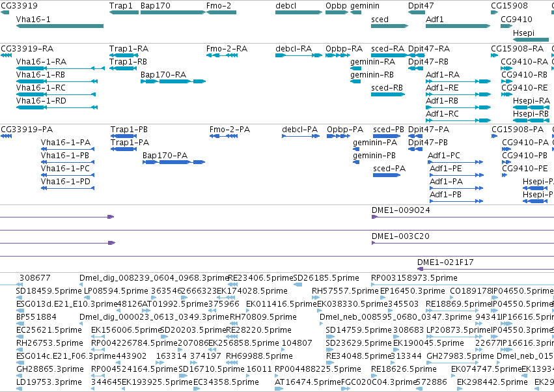This screenshot has width=554, height=392.
Task: Click EST LD19753.3prime
Action: [x=20, y=389]
